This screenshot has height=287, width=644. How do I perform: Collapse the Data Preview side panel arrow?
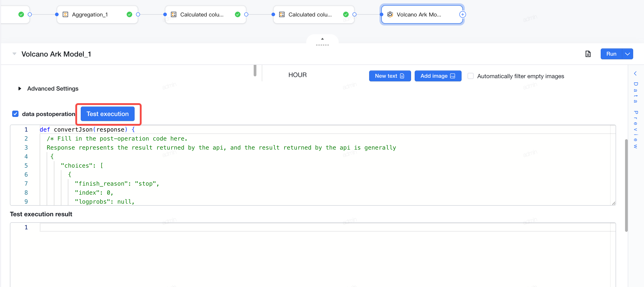tap(635, 73)
